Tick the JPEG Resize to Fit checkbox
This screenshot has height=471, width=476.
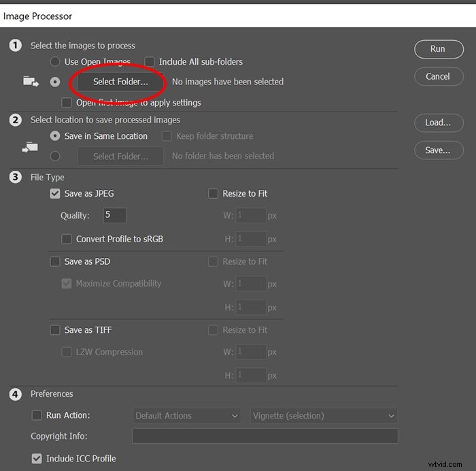coord(213,193)
